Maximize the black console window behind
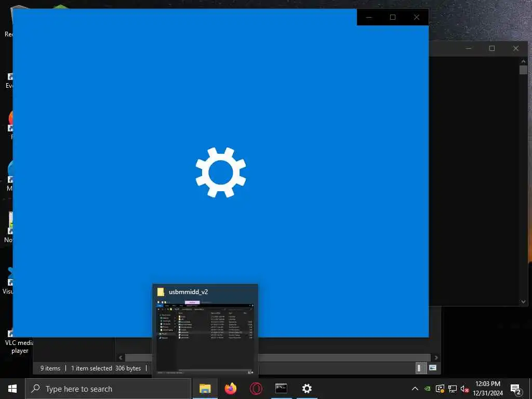 [x=492, y=48]
